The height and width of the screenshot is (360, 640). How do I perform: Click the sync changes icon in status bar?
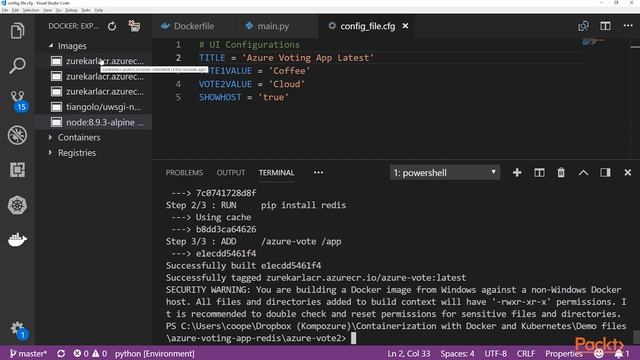click(x=61, y=353)
